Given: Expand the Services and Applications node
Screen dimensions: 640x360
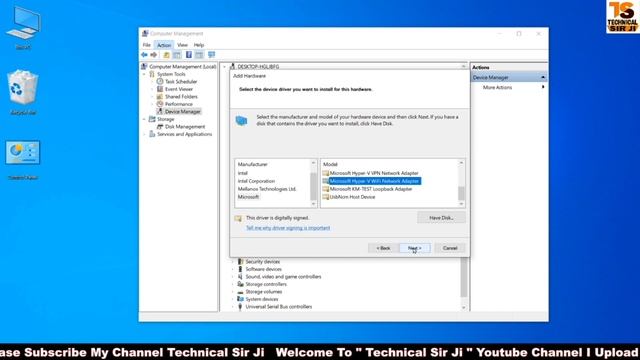Looking at the screenshot, I should pyautogui.click(x=144, y=134).
